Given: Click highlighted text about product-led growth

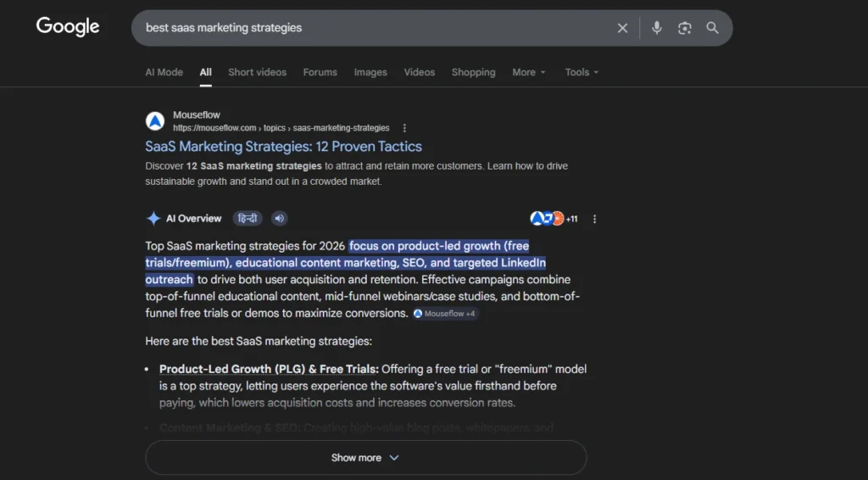Looking at the screenshot, I should [346, 262].
